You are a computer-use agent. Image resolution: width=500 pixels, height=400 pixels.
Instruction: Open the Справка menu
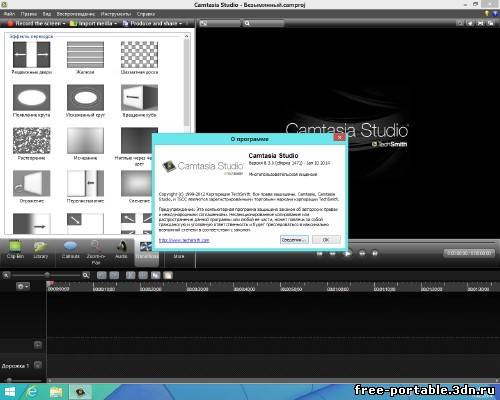(146, 14)
